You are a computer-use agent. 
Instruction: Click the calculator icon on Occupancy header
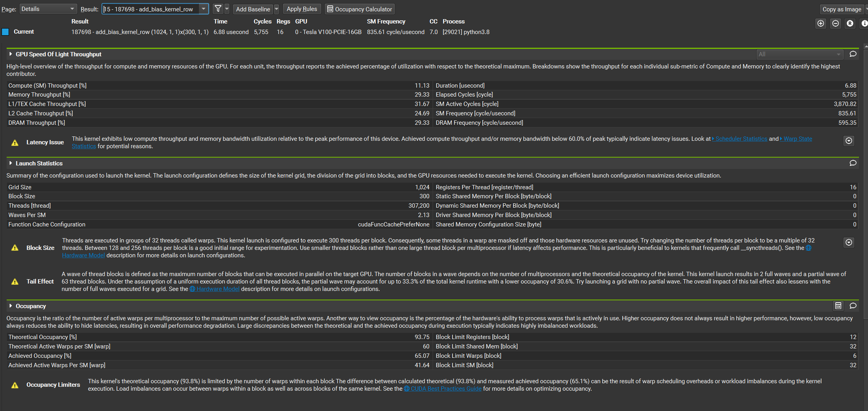pos(839,306)
